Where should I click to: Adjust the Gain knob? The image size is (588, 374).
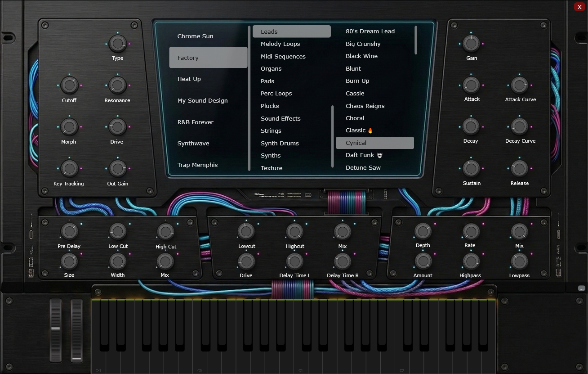coord(471,42)
